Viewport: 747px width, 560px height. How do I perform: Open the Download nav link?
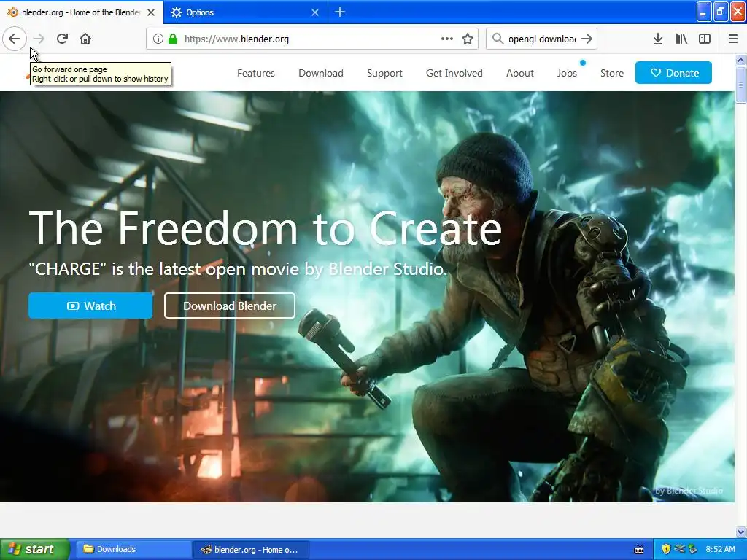pos(321,73)
